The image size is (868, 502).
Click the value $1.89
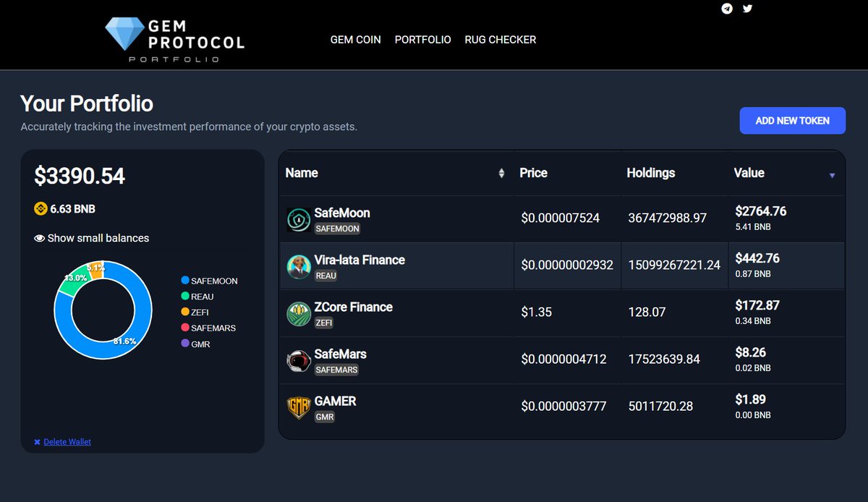[x=751, y=399]
